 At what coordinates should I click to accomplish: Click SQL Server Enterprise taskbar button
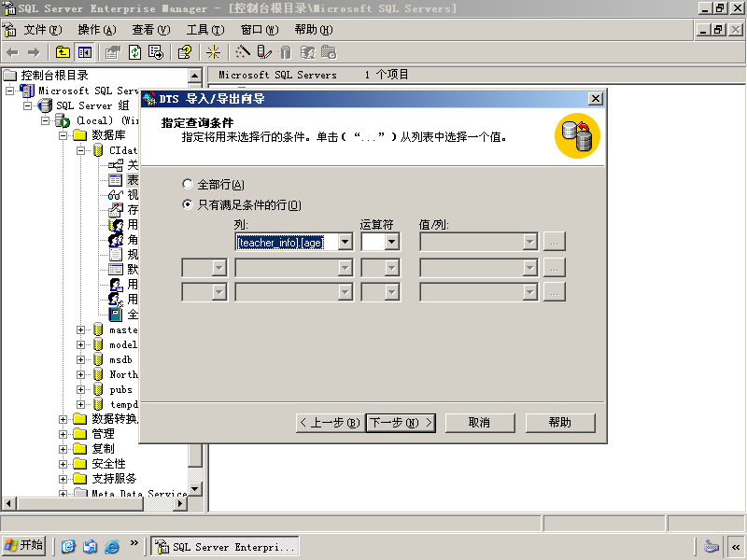225,547
